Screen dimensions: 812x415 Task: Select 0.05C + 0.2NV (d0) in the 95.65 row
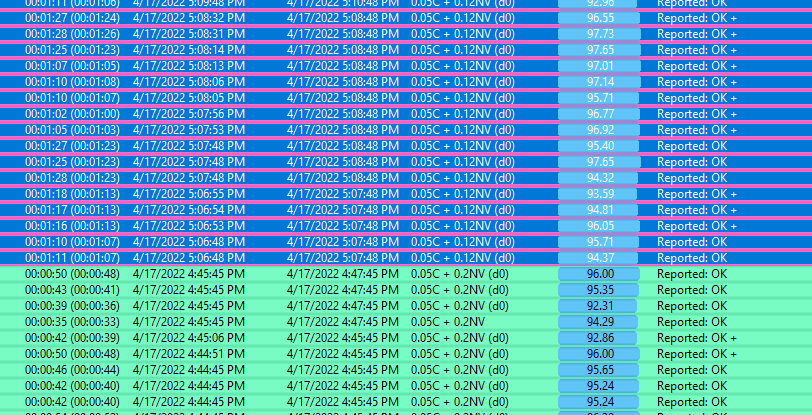460,370
